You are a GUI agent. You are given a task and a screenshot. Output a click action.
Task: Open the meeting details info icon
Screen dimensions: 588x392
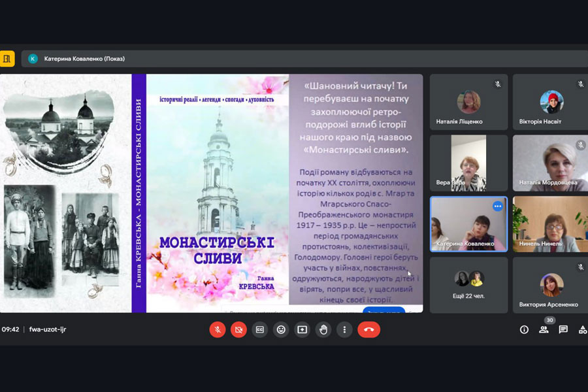coord(524,330)
